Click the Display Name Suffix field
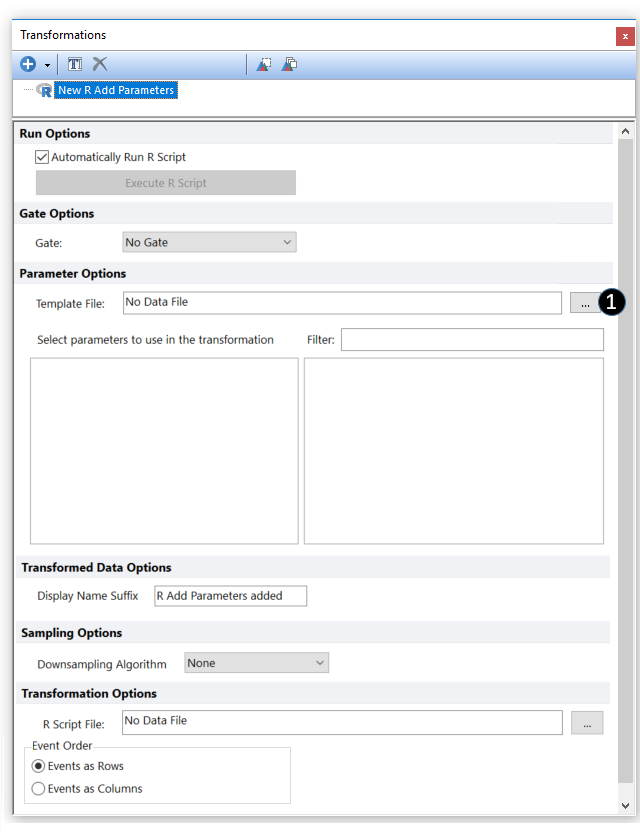Image resolution: width=640 pixels, height=832 pixels. pos(230,596)
